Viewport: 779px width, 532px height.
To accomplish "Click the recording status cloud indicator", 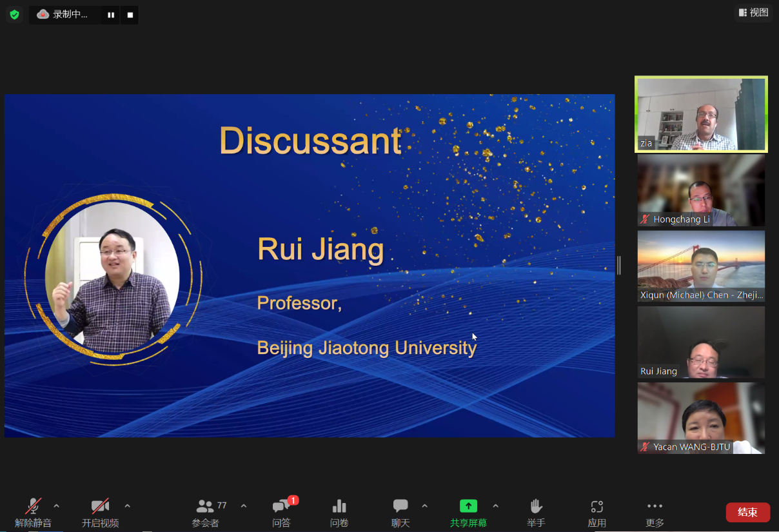I will (x=43, y=14).
